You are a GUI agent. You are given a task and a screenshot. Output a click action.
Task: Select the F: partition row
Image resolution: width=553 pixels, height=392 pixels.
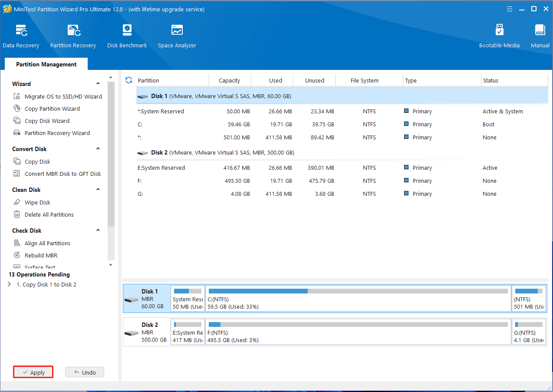[x=342, y=181]
